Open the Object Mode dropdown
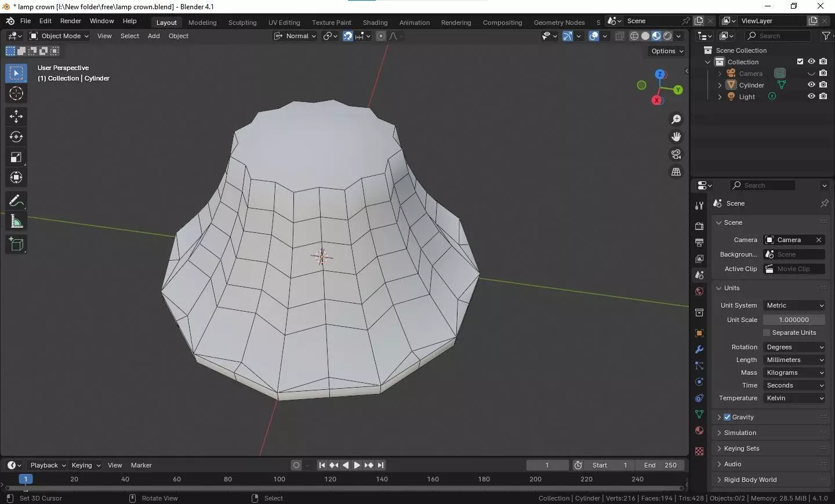 tap(59, 36)
